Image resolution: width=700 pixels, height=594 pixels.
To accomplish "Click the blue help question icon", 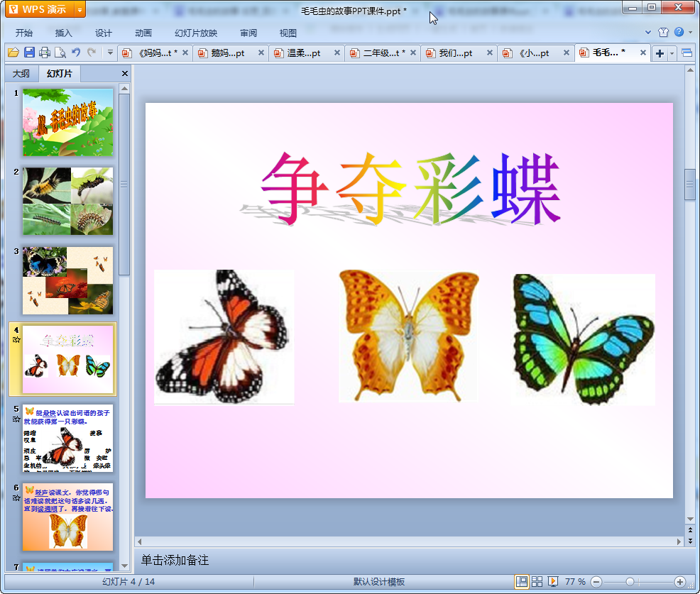I will pos(679,32).
